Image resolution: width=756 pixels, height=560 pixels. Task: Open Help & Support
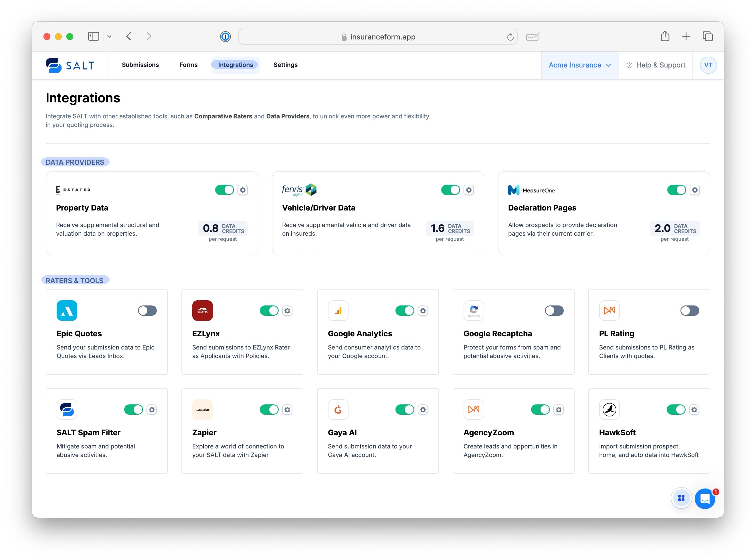[656, 65]
